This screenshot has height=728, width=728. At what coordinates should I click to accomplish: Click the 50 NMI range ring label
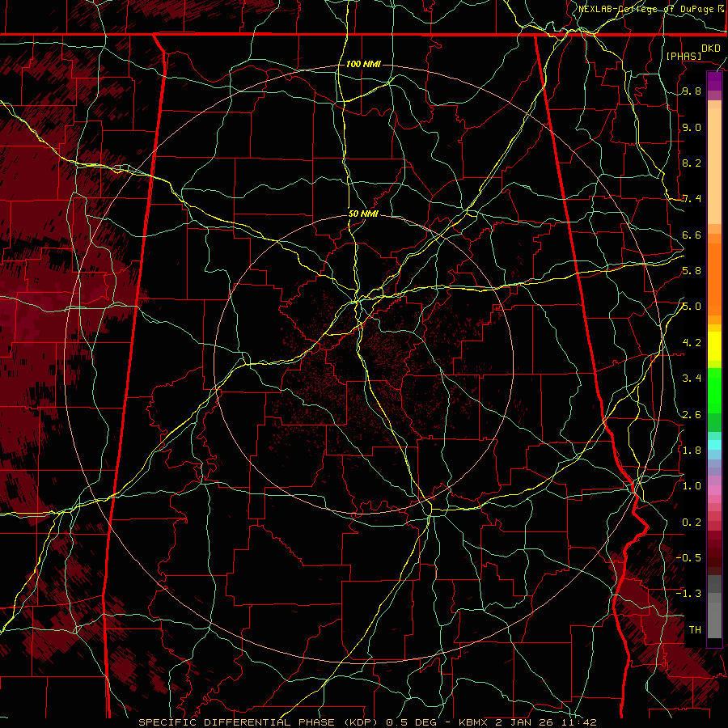(363, 214)
